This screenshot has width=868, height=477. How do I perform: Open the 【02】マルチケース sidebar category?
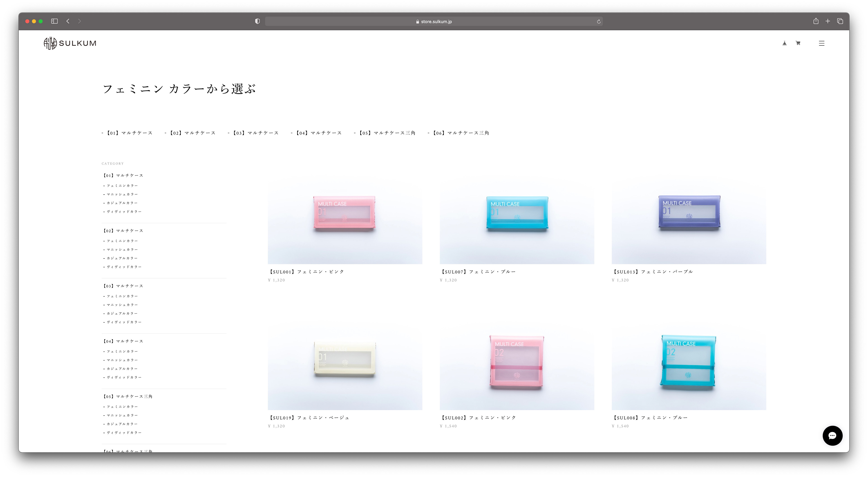pos(123,231)
